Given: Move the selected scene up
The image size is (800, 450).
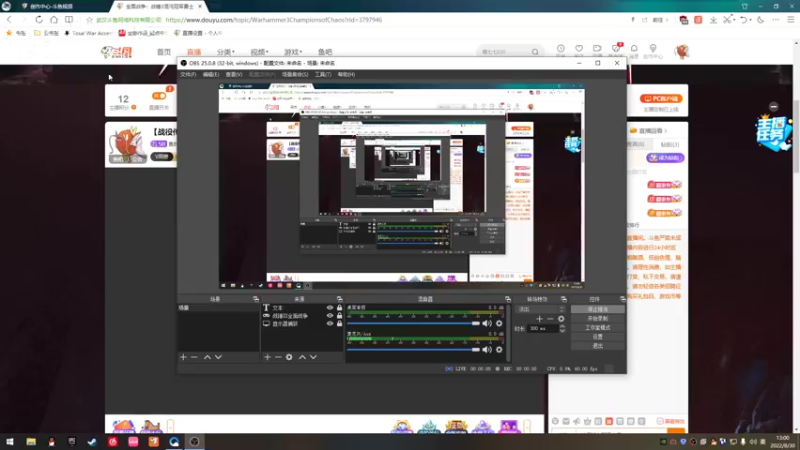Looking at the screenshot, I should coord(207,357).
